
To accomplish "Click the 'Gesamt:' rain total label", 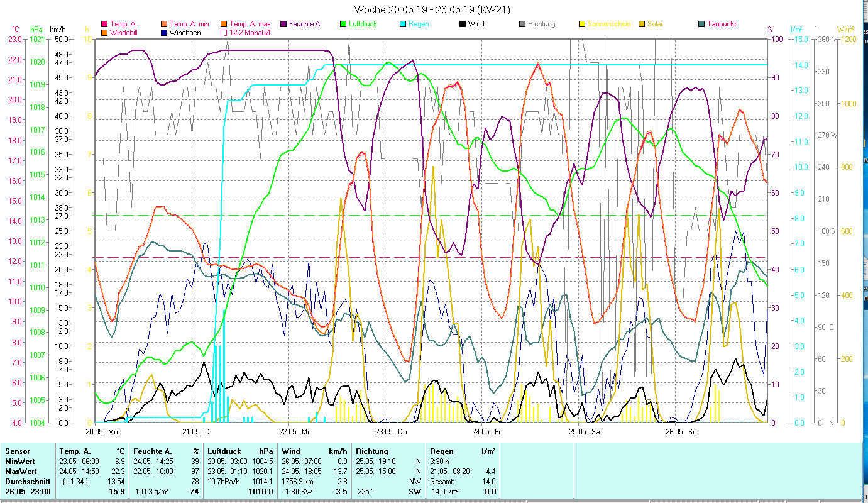I will point(443,482).
